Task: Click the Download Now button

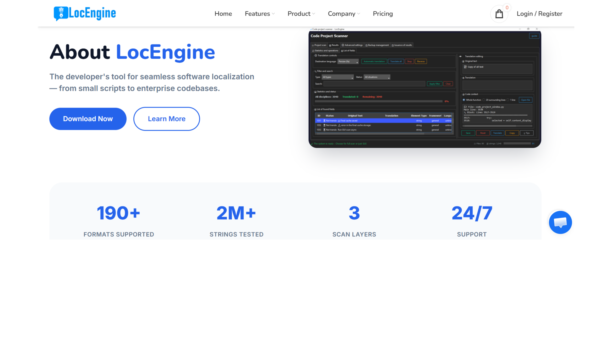Action: pos(87,119)
